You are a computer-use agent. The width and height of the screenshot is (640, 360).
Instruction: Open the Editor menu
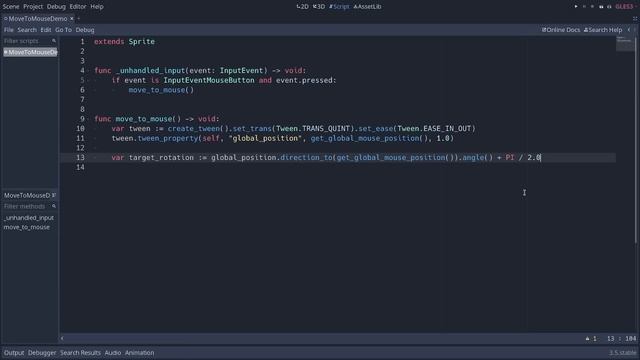pyautogui.click(x=78, y=7)
